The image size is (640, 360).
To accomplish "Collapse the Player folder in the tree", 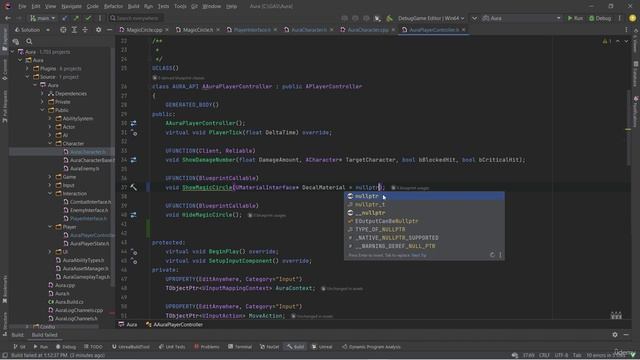I will click(50, 227).
